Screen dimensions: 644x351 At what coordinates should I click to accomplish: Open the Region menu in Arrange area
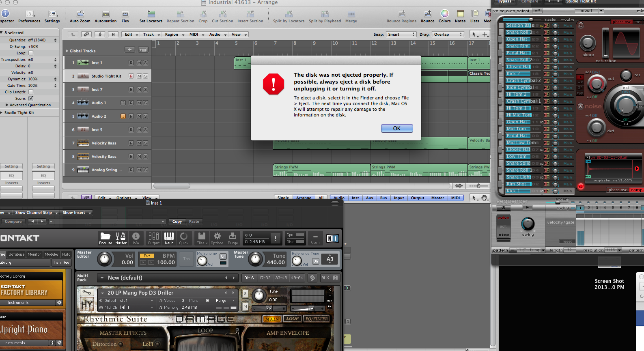(x=174, y=34)
